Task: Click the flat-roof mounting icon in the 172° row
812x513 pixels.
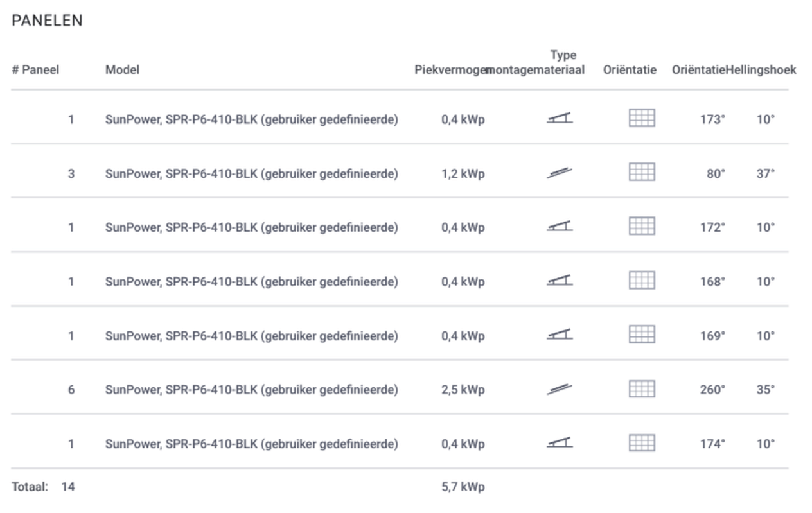Action: pos(560,227)
